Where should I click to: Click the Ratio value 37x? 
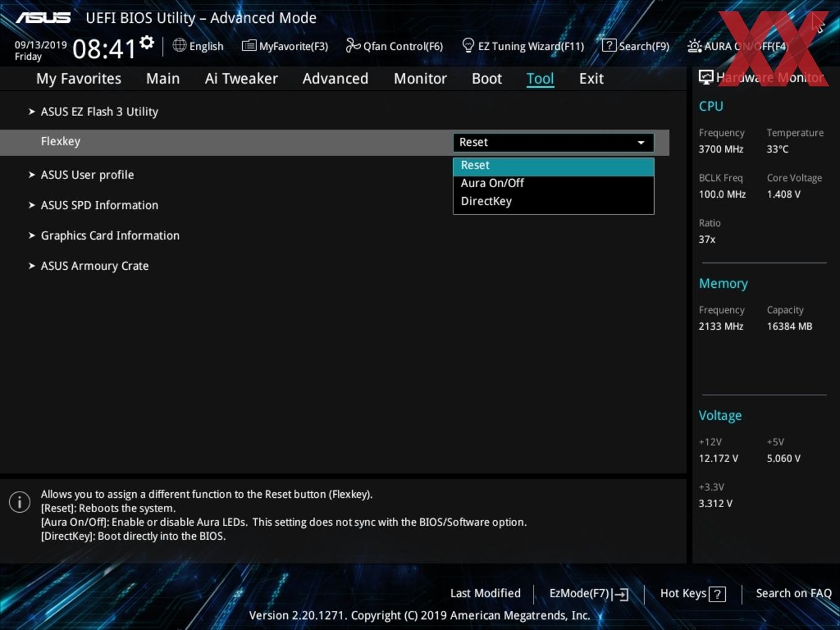[707, 240]
